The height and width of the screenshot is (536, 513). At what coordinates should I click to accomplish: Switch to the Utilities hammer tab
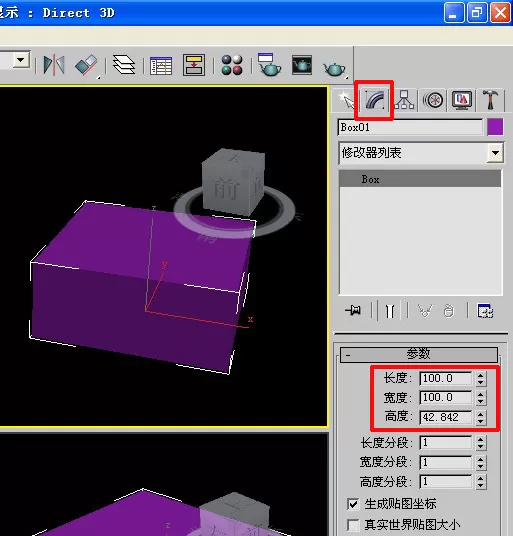pos(491,99)
